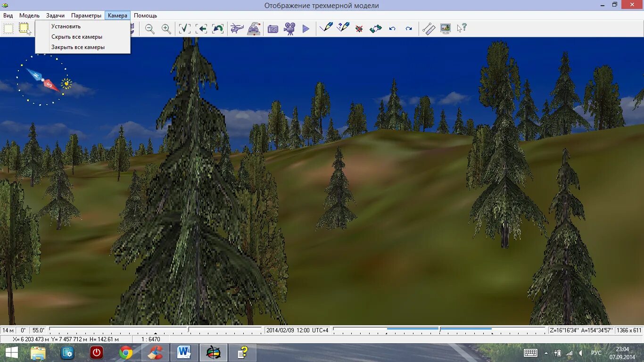Click the 0° status field

click(23, 330)
